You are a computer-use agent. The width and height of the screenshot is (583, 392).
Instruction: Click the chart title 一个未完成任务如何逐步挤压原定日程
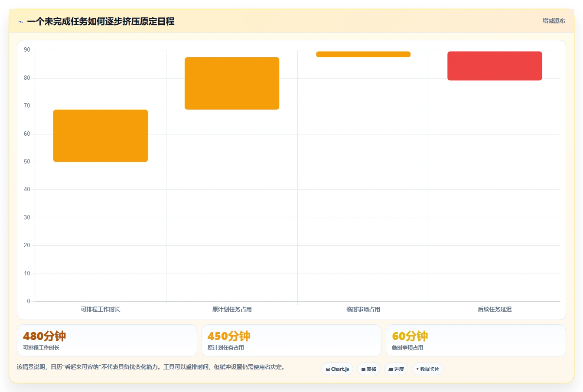click(101, 21)
